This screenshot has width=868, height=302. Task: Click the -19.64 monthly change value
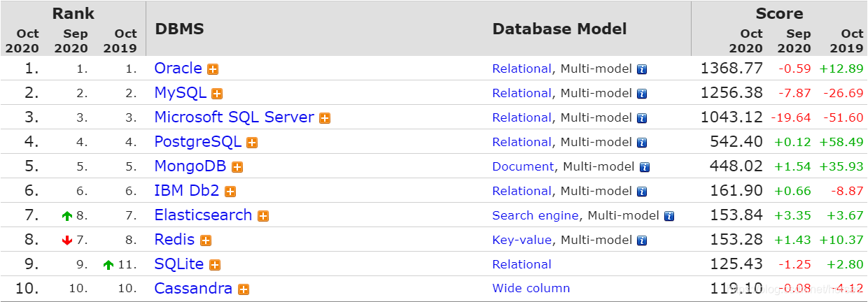click(791, 117)
